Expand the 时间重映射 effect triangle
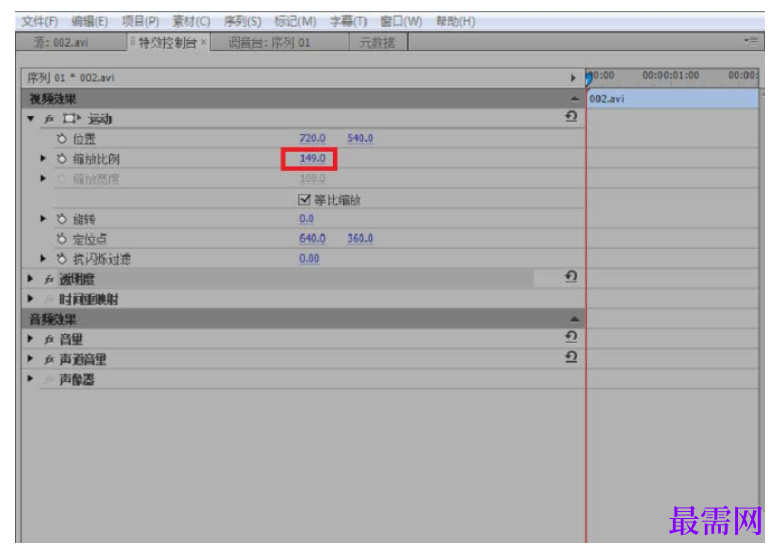 tap(31, 299)
